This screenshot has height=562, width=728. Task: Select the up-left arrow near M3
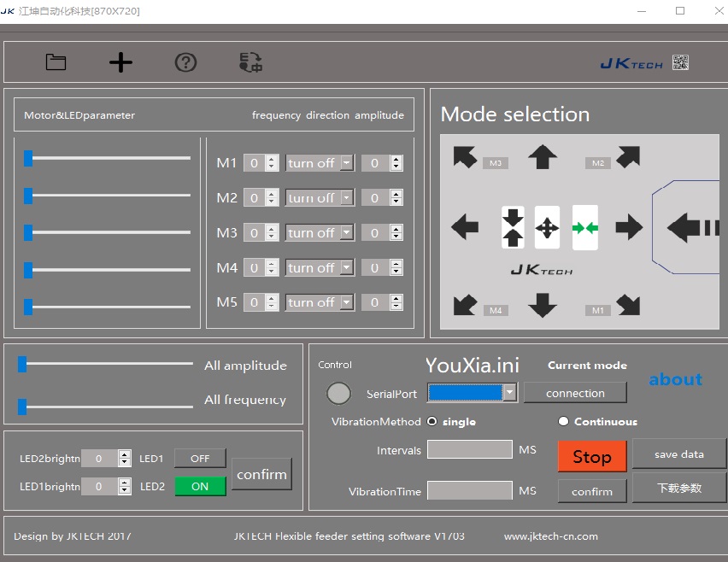click(x=465, y=157)
